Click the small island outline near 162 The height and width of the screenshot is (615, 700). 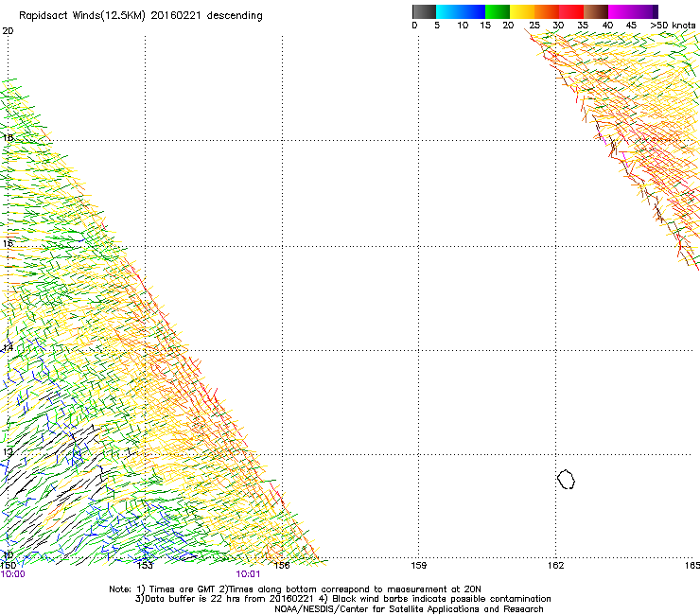[x=566, y=479]
